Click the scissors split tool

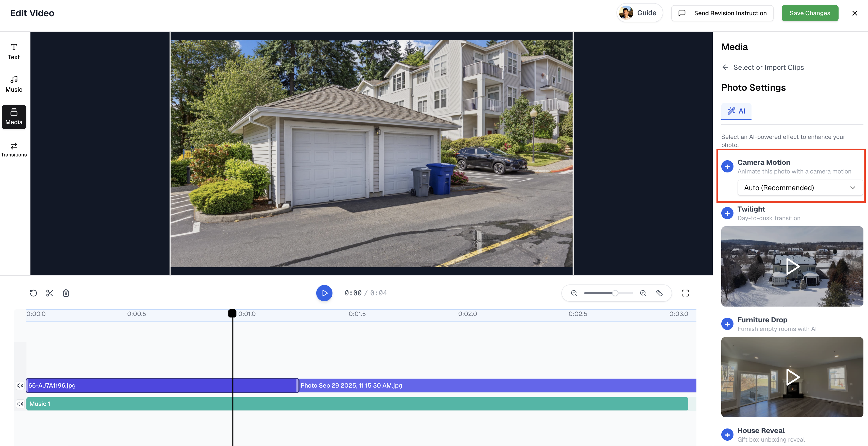pyautogui.click(x=49, y=293)
